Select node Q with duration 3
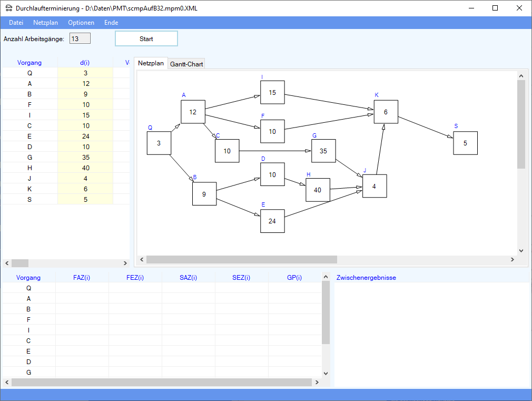 pyautogui.click(x=159, y=143)
